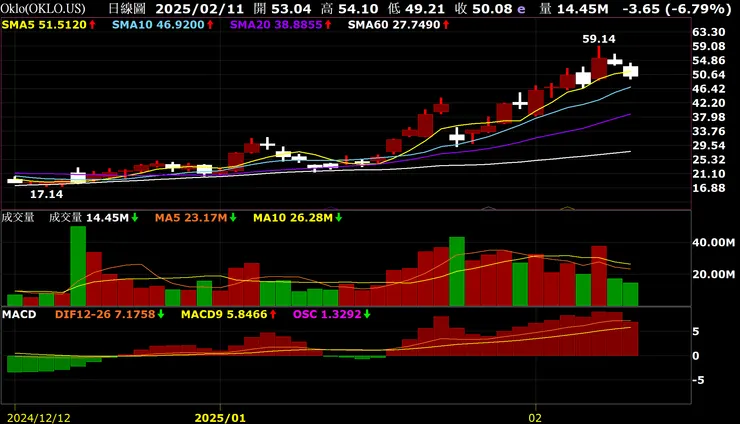Viewport: 740px width, 424px height.
Task: Click the green down arrow beside DIF12-26
Action: coord(161,314)
